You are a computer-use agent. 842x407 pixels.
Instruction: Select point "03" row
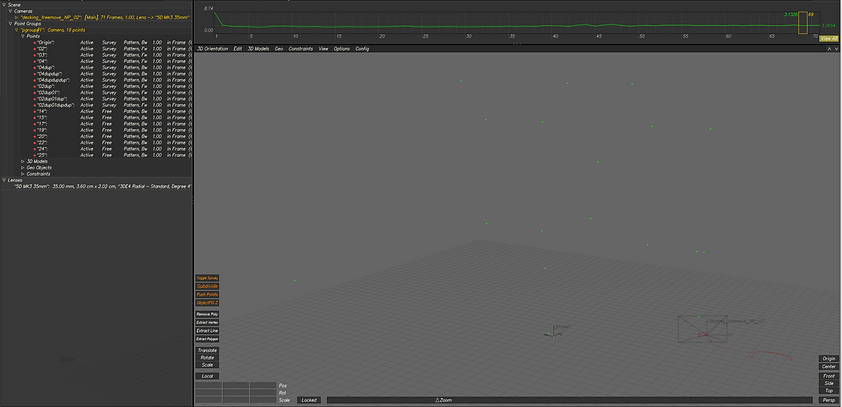(x=112, y=55)
